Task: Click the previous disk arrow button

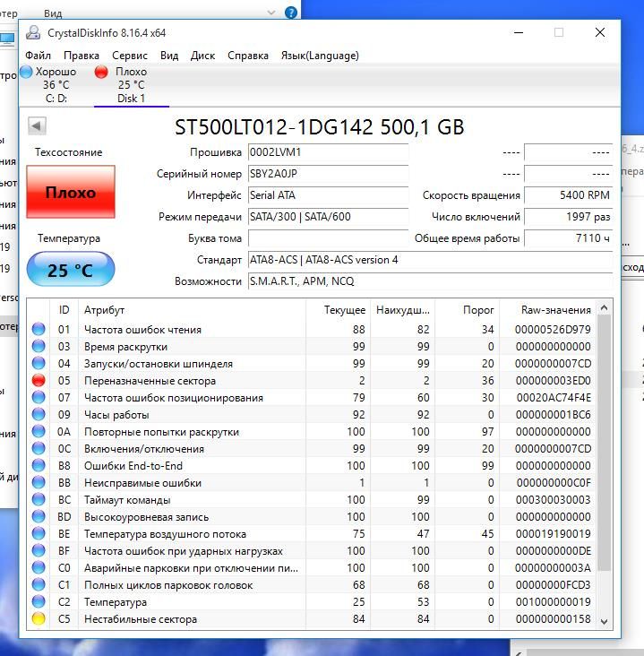Action: tap(37, 125)
